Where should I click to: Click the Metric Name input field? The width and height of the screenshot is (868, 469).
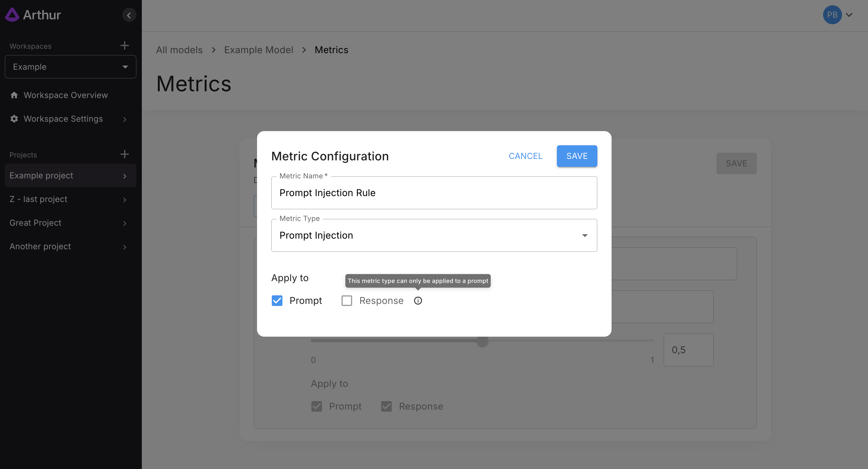coord(434,193)
